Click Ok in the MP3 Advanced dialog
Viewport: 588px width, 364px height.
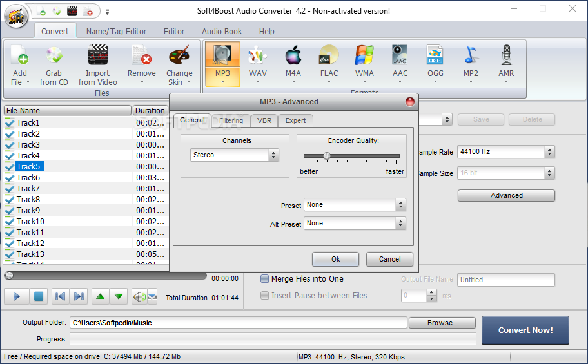pyautogui.click(x=336, y=260)
